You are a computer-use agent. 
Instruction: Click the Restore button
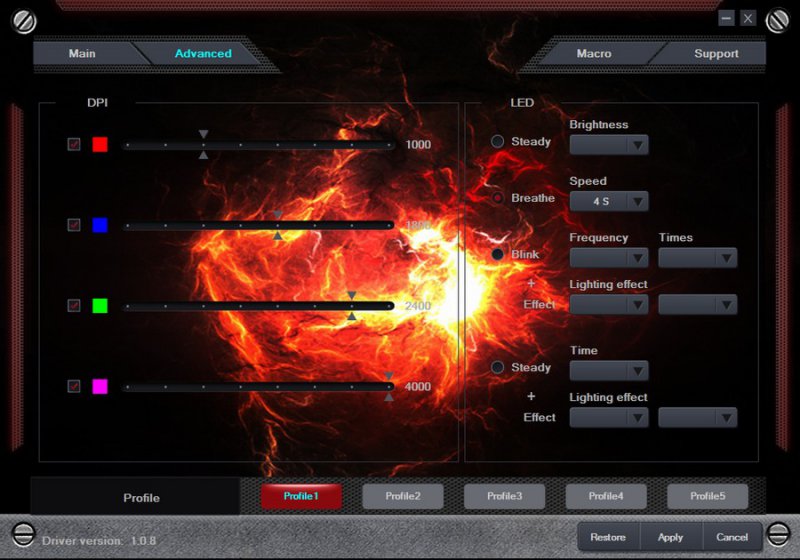point(608,537)
